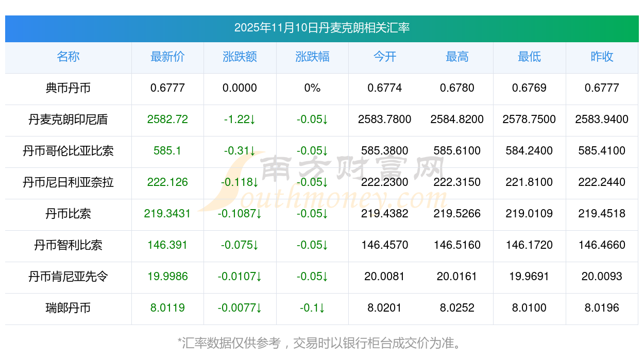Click the 丹币尼日利亚奈拉 row name
The image size is (644, 359).
(68, 182)
